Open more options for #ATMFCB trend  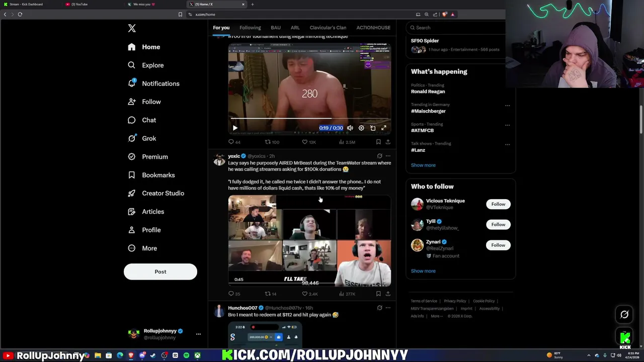[507, 125]
